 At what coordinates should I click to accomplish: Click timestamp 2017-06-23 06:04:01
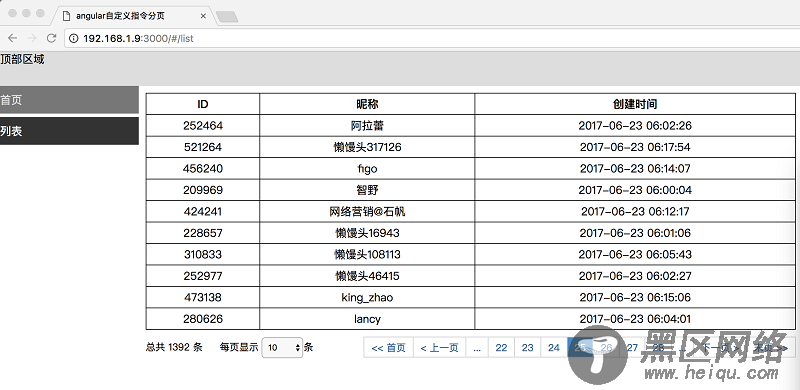pos(635,319)
